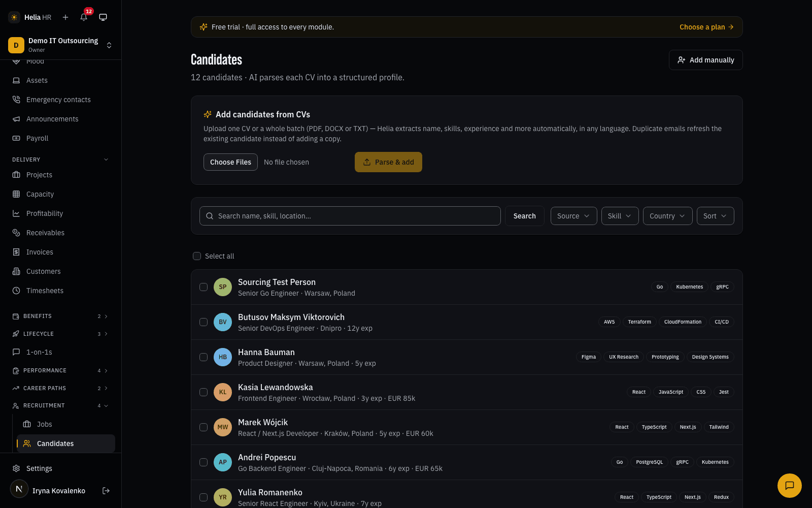Click the logout icon next to Iryna Kovalenko
The height and width of the screenshot is (508, 812).
(106, 491)
